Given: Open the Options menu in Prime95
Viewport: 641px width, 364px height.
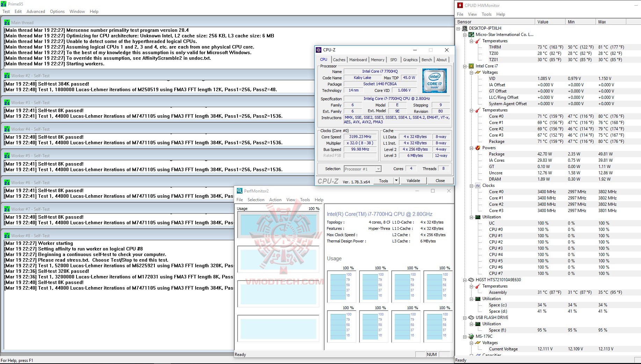Looking at the screenshot, I should [57, 11].
